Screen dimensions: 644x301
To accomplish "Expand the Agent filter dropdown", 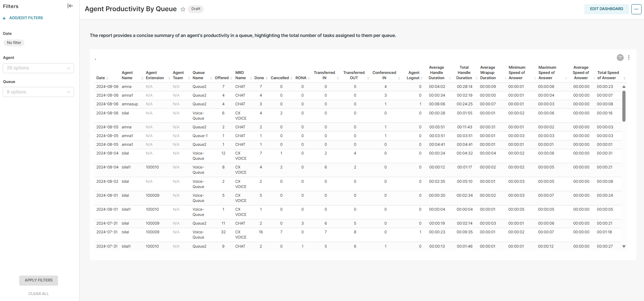I will pos(38,68).
